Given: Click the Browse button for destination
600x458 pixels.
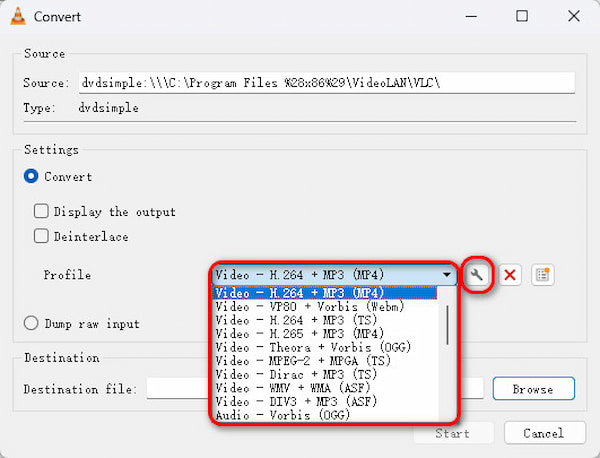Looking at the screenshot, I should 533,389.
